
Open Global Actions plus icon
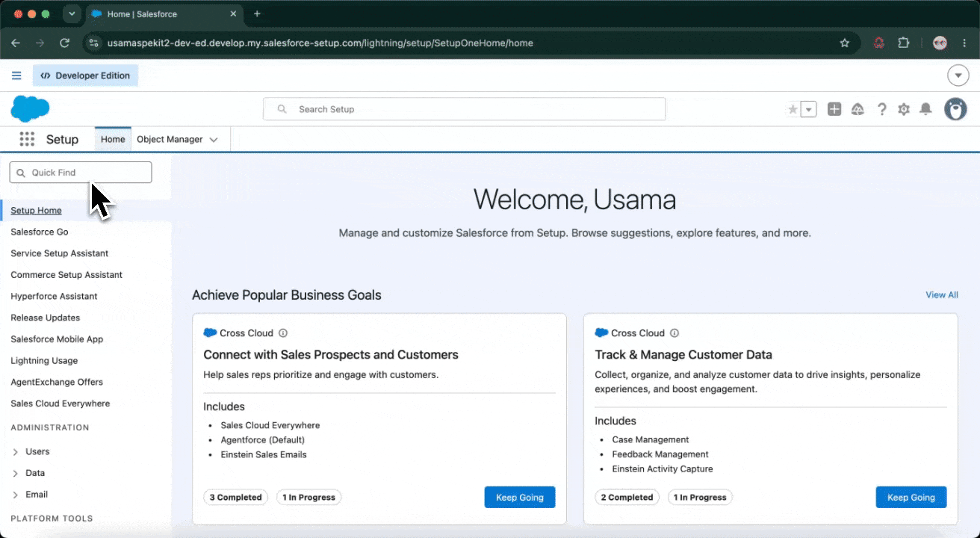tap(834, 109)
